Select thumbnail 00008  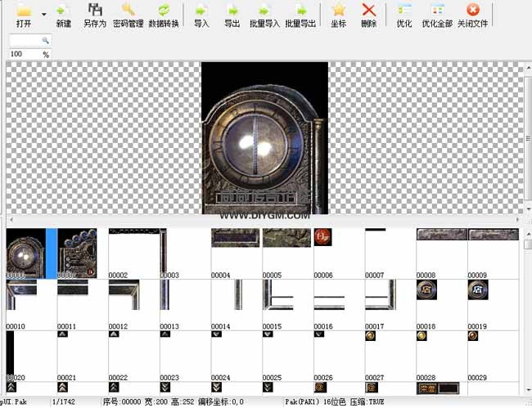[x=442, y=253]
